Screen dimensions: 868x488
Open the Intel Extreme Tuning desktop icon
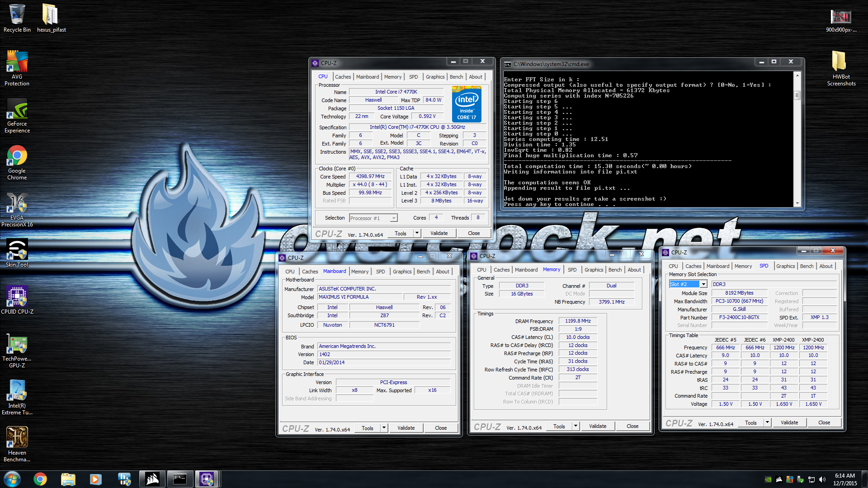coord(17,398)
